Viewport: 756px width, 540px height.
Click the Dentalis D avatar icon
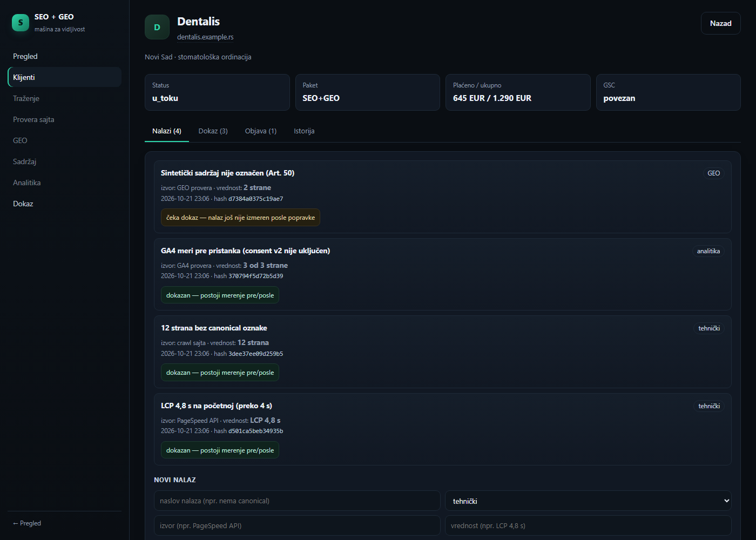157,27
